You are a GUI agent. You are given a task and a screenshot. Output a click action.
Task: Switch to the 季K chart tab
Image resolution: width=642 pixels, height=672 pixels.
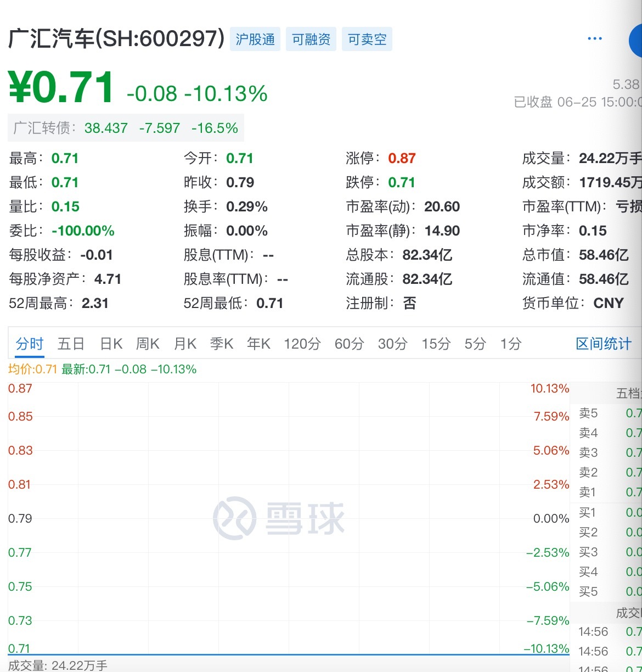[222, 344]
